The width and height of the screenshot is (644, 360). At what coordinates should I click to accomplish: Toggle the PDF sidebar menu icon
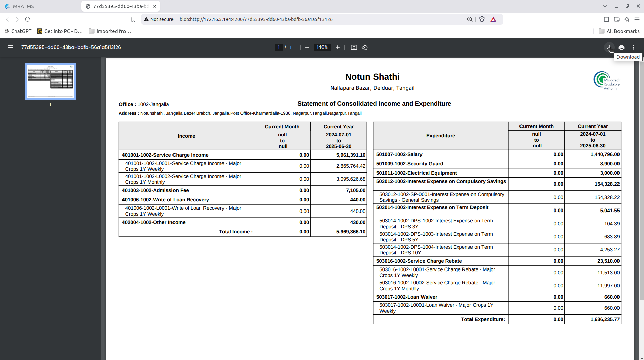coord(11,47)
